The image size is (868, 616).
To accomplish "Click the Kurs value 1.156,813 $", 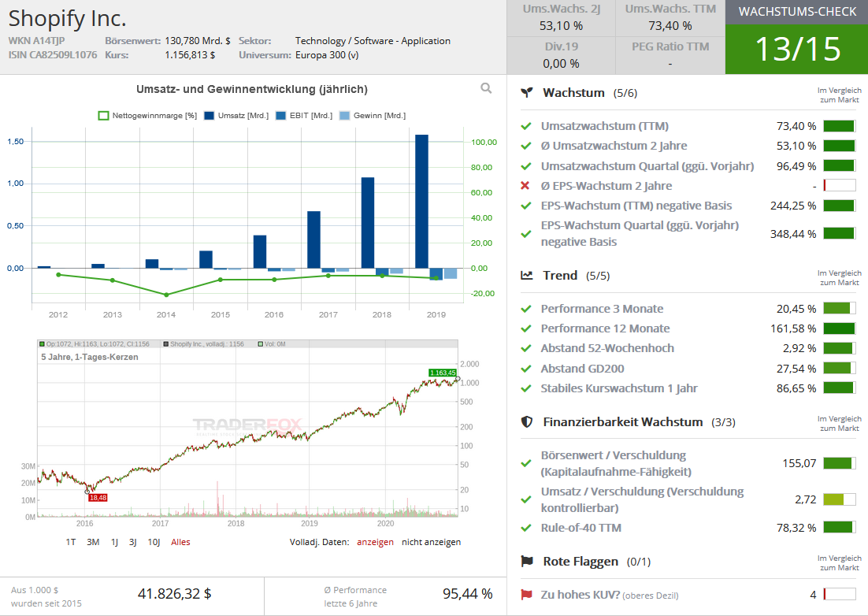I will 190,55.
